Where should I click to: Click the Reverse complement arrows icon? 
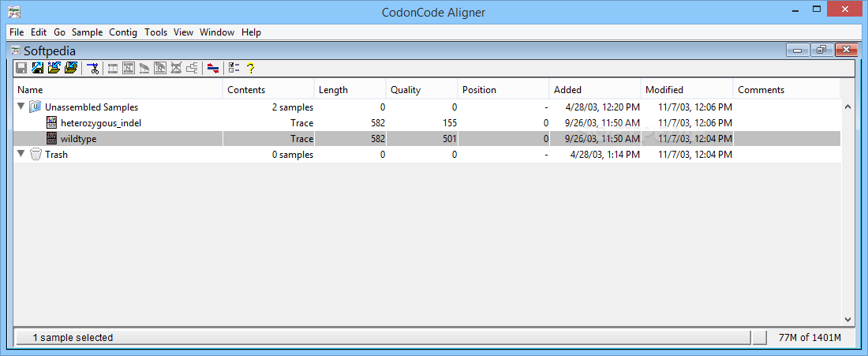pyautogui.click(x=213, y=68)
